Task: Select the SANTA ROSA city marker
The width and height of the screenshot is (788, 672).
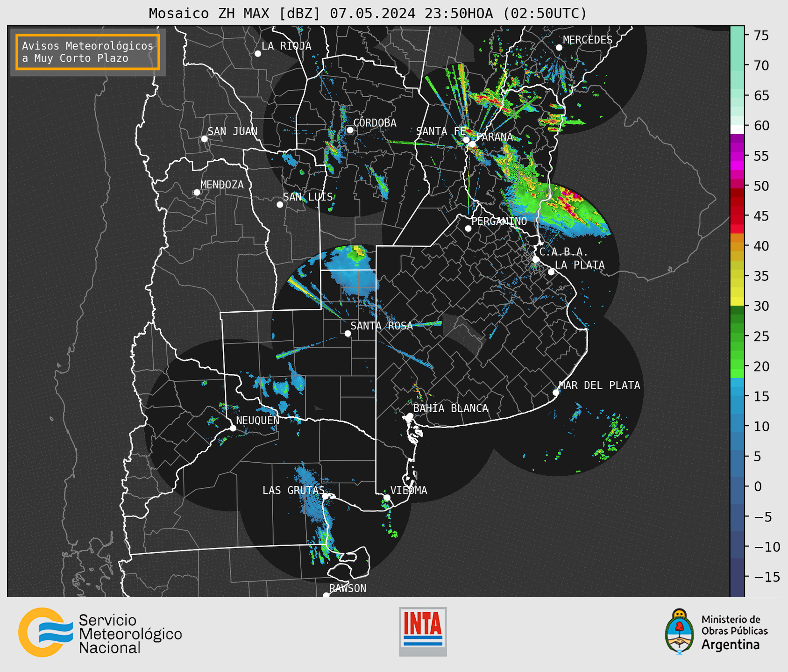Action: click(x=348, y=333)
